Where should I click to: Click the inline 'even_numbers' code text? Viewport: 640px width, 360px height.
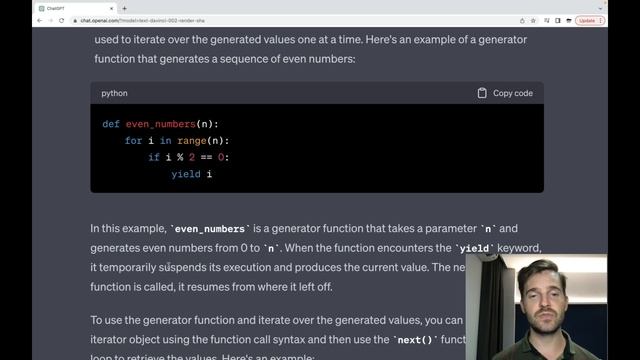(210, 229)
